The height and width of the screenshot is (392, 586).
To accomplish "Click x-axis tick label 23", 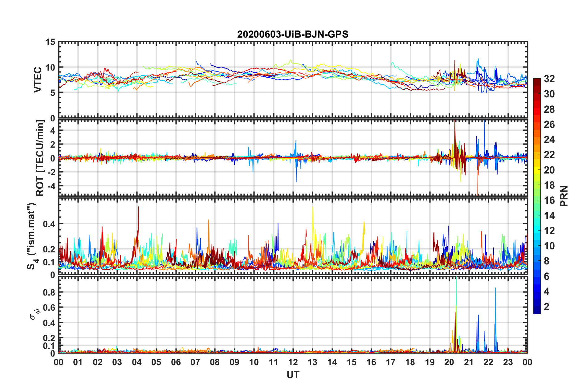I will 508,362.
